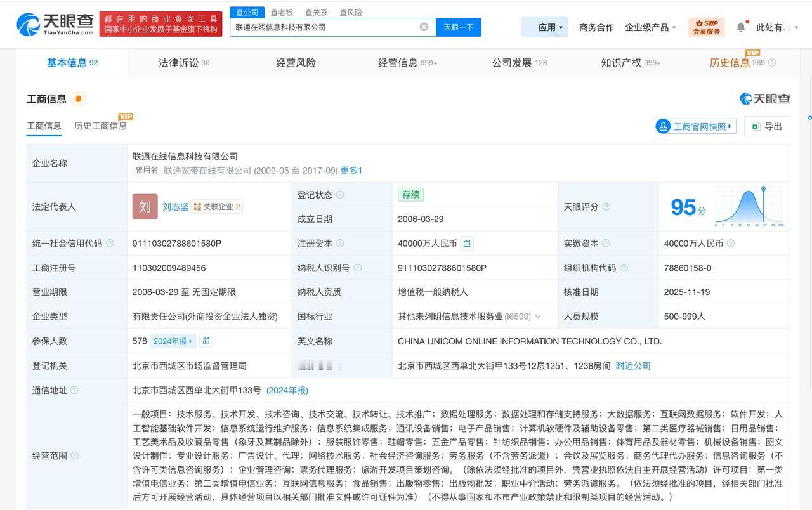Image resolution: width=812 pixels, height=510 pixels.
Task: Click into the company search input field
Action: [324, 27]
